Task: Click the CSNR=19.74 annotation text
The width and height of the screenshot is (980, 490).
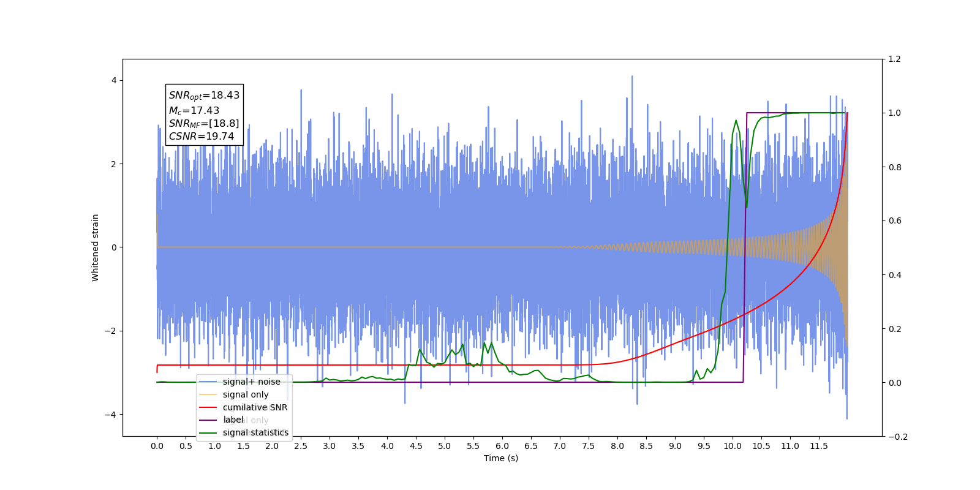Action: point(202,136)
